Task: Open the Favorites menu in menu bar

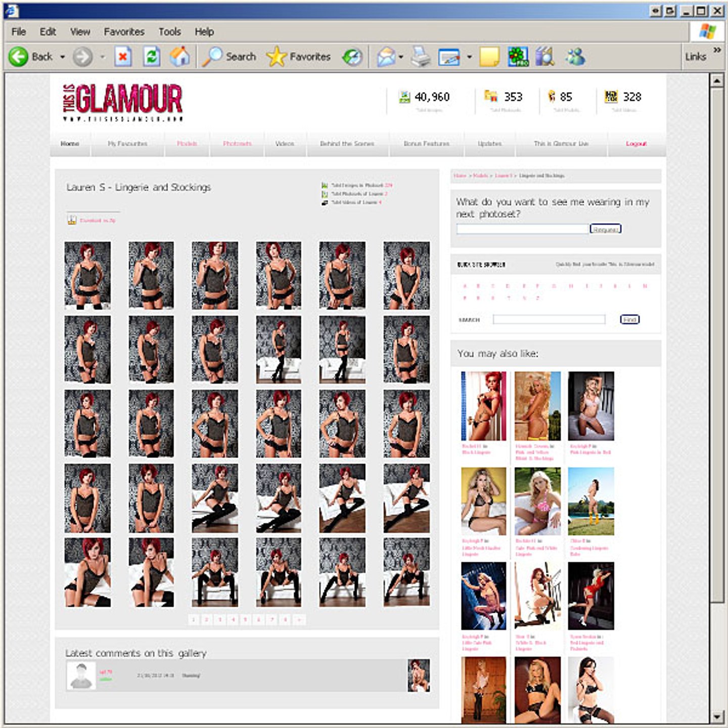Action: [124, 32]
